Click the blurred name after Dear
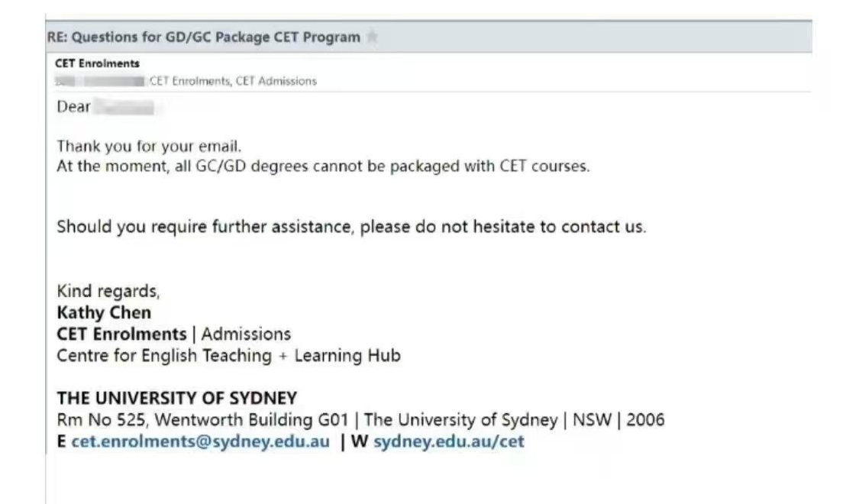 click(124, 107)
